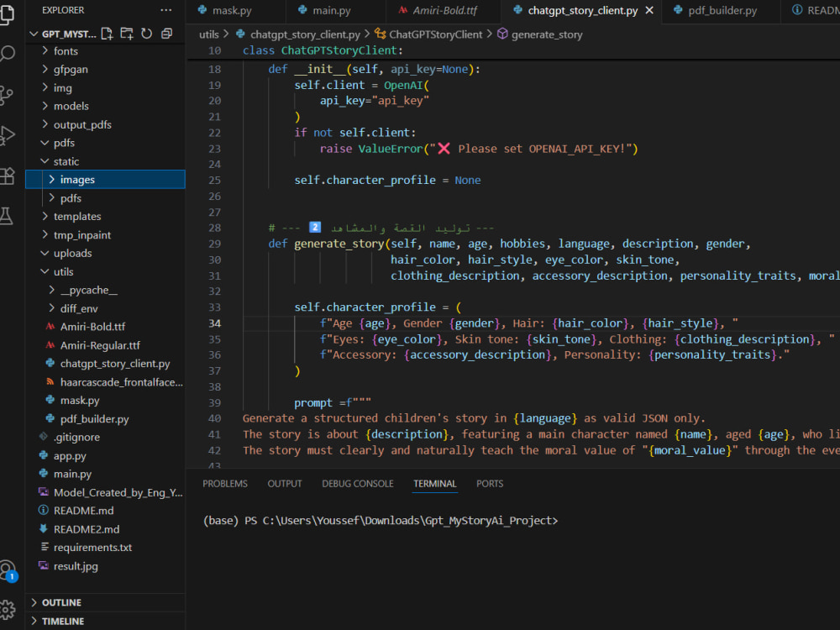Open requirements.txt in the file tree

tap(106, 548)
